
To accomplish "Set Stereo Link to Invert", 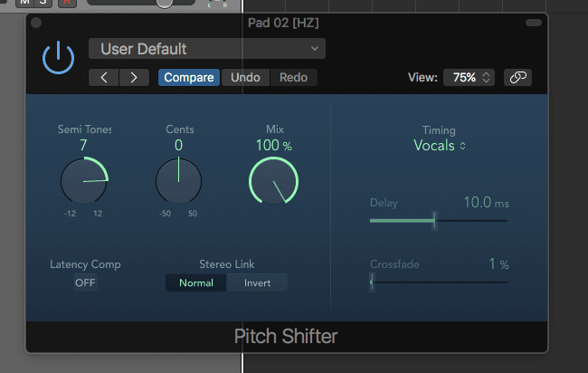I will [256, 282].
